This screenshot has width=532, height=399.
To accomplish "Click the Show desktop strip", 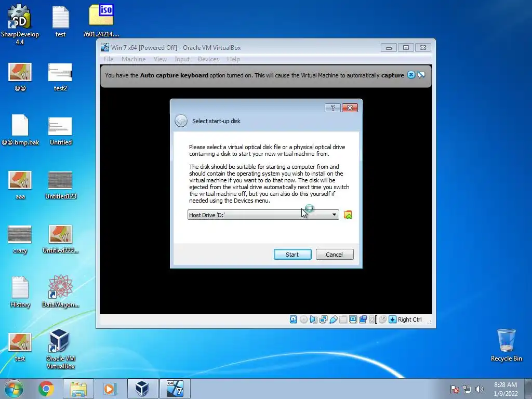I will click(528, 389).
